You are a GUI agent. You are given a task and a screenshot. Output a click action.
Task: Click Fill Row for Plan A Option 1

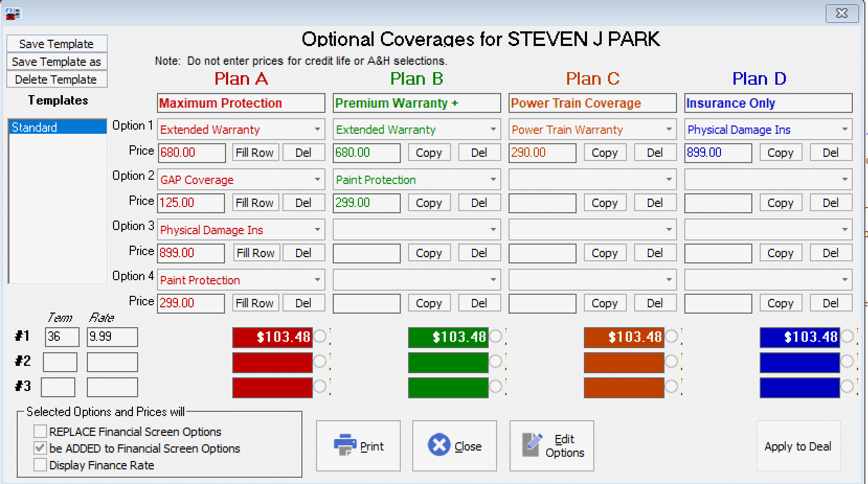click(x=255, y=153)
